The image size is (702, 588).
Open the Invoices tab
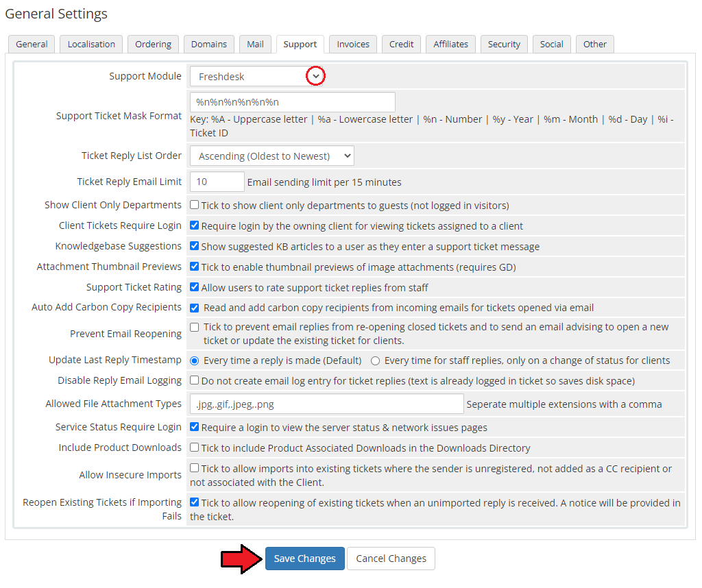pos(353,44)
